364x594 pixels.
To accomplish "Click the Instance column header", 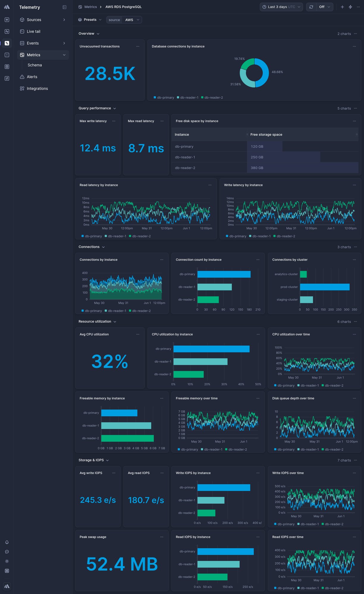I will (x=209, y=135).
